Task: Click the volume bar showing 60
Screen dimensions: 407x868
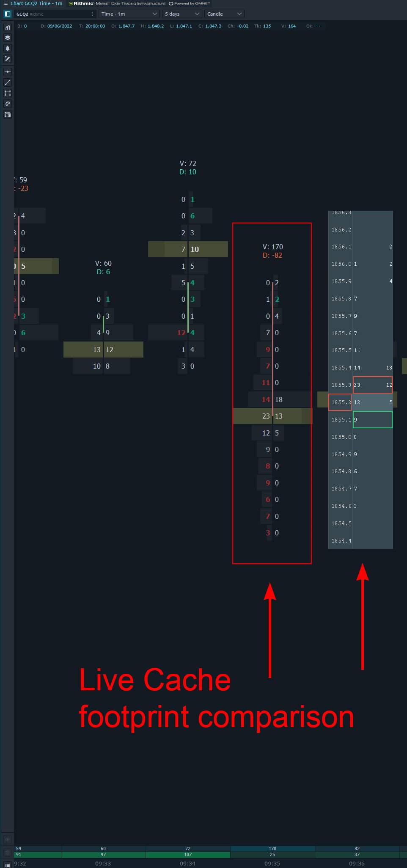Action: pyautogui.click(x=103, y=849)
